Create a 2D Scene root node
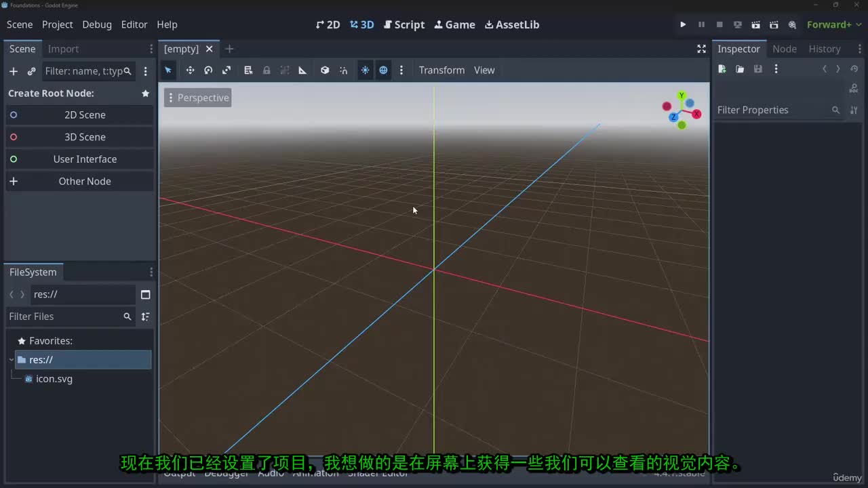Viewport: 868px width, 488px height. [x=80, y=115]
